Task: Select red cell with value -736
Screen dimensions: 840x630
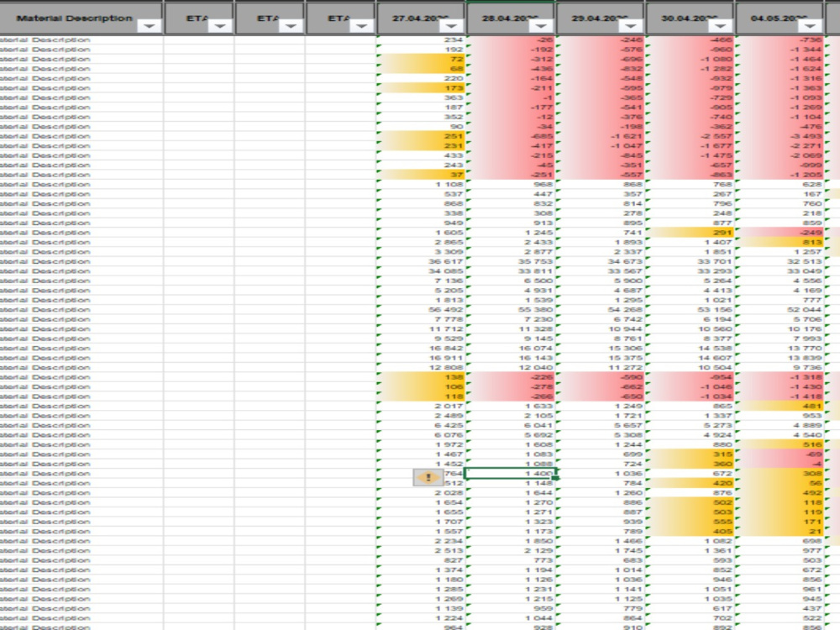Action: coord(780,39)
